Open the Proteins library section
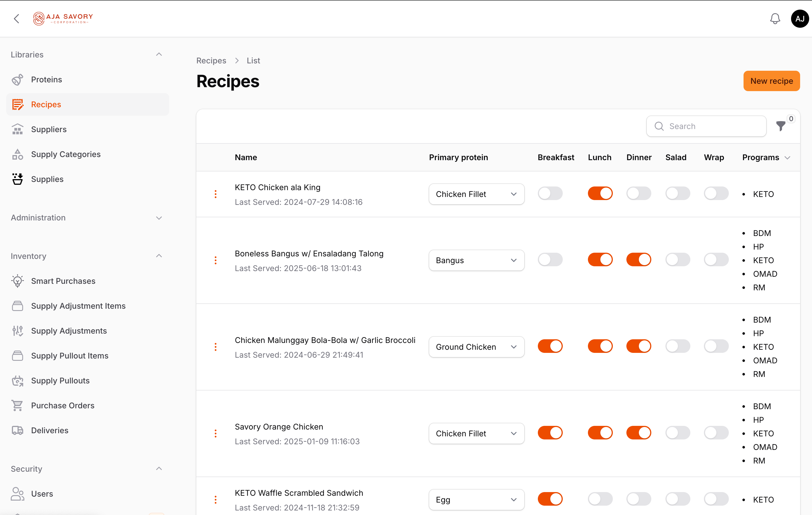812x515 pixels. point(46,79)
